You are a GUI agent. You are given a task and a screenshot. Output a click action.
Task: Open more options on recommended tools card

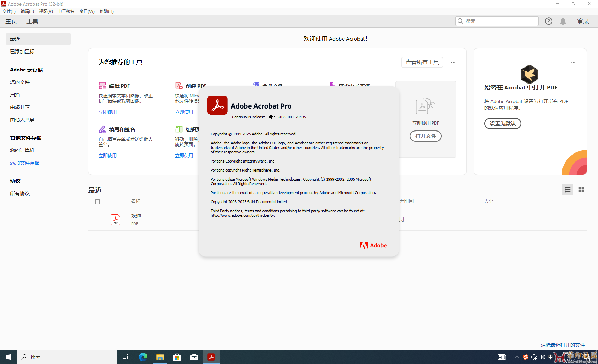pyautogui.click(x=453, y=63)
